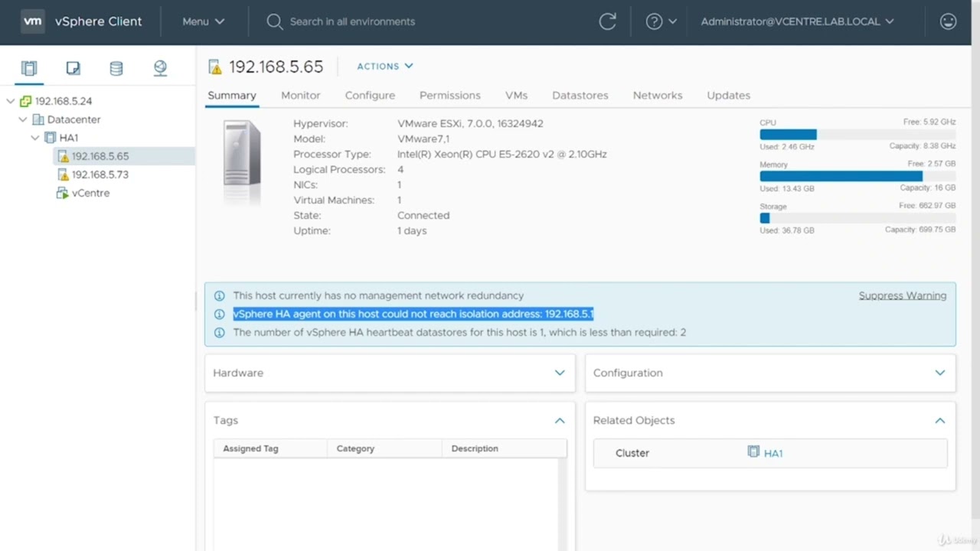Switch to the Configure tab
The height and width of the screenshot is (551, 980).
(x=370, y=96)
